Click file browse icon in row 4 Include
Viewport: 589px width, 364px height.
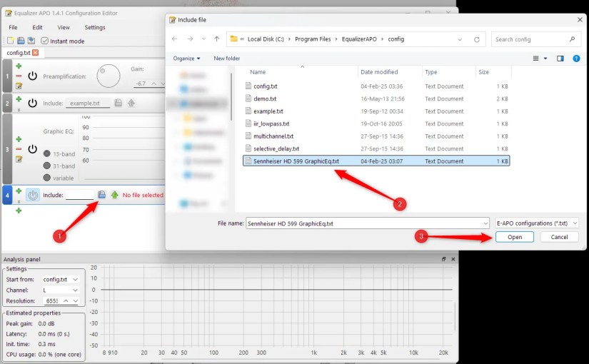[x=102, y=195]
